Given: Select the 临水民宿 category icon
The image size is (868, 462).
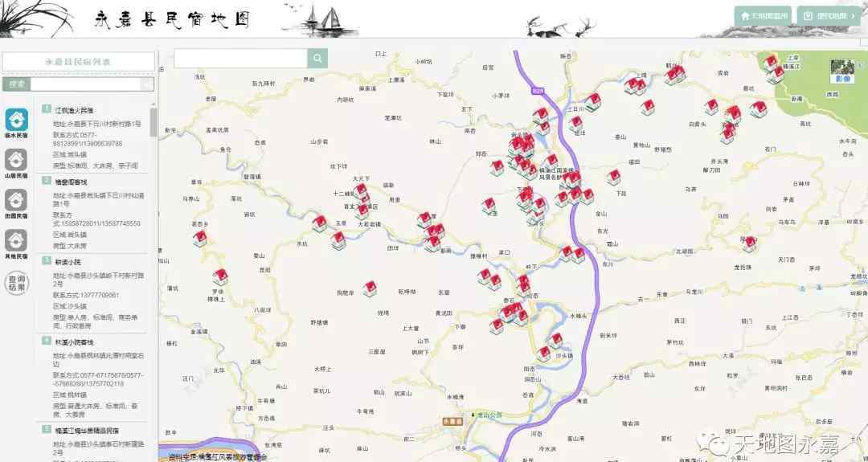Looking at the screenshot, I should point(16,120).
